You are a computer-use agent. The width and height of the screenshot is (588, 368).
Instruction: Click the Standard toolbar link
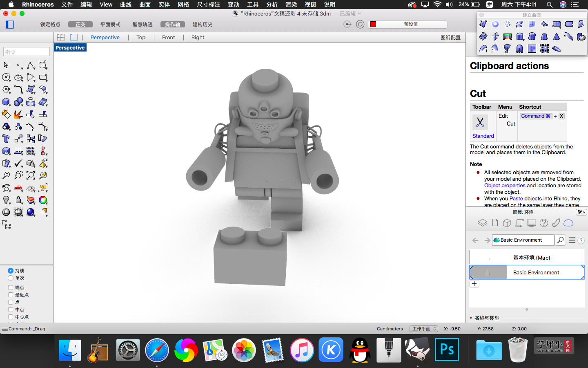483,136
